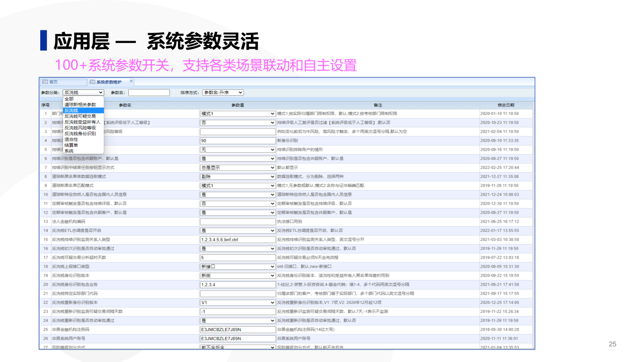The width and height of the screenshot is (644, 362).
Task: Open 反洗钱初次识别是否自动审批通过 value dropdown
Action: [237, 248]
